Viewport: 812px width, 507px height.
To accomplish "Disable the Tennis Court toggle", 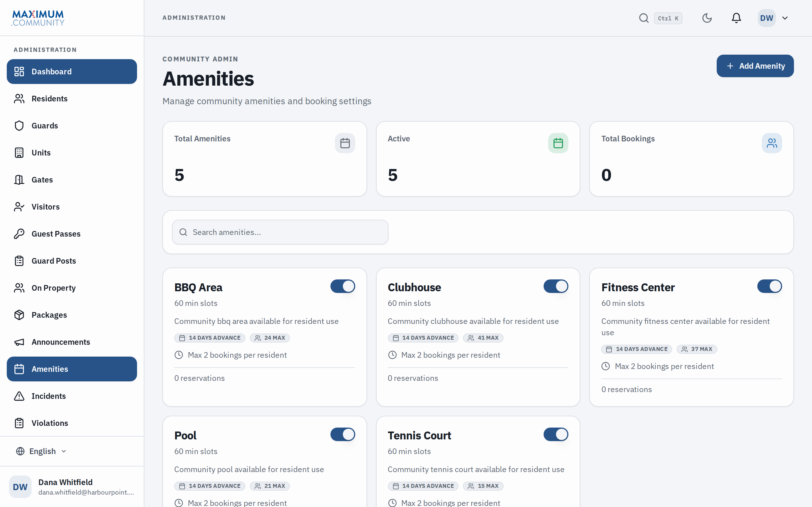I will point(556,435).
